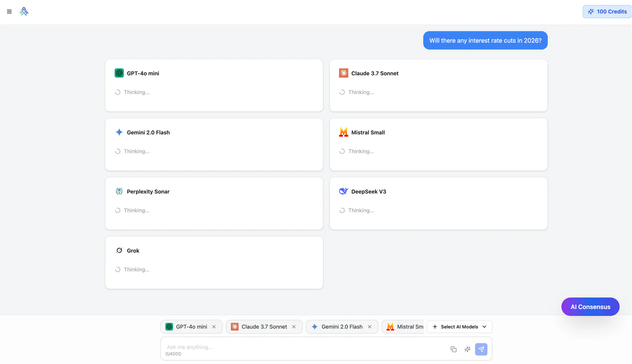Viewport: 632px width, 364px height.
Task: Click the Thinking status in Claude 3.7 Sonnet card
Action: (357, 92)
